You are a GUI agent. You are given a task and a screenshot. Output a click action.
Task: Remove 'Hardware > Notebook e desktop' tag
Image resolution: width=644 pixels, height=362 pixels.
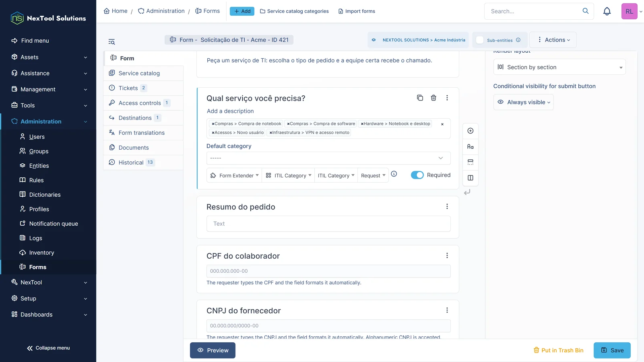[x=362, y=124]
